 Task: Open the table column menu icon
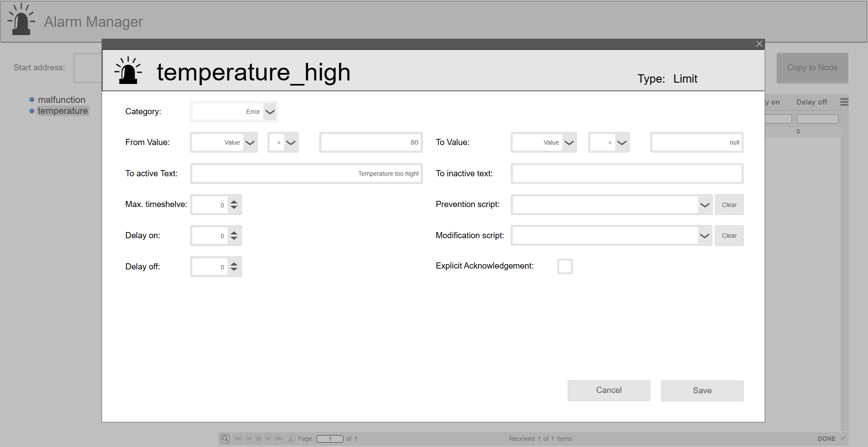point(844,102)
